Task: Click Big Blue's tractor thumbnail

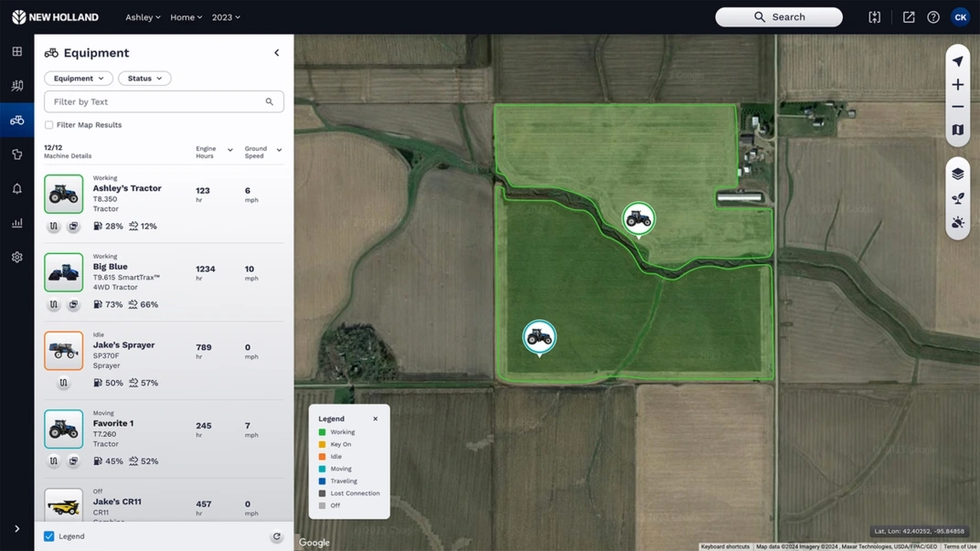Action: click(63, 270)
